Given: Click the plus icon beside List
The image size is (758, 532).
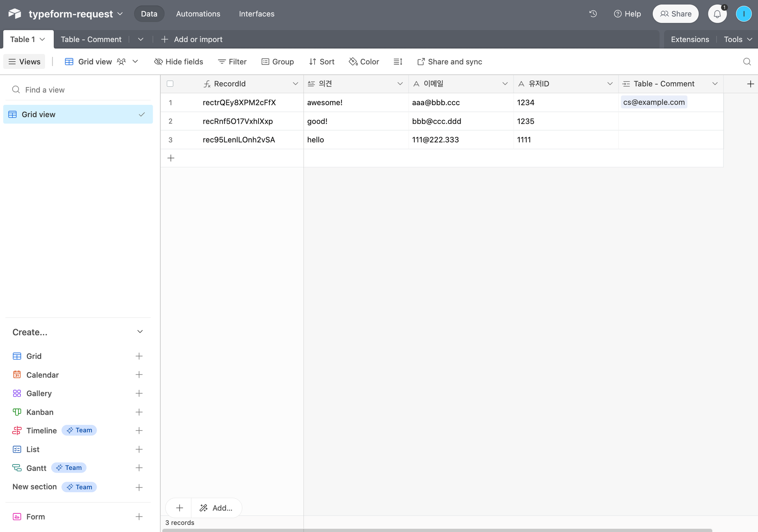Looking at the screenshot, I should [x=139, y=449].
